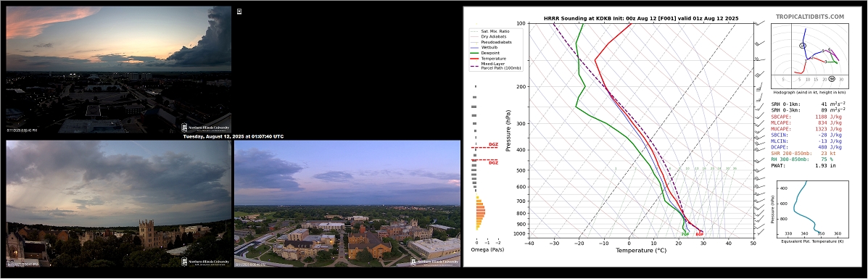
Task: Click the HRRR Sounding at KDKB chart title
Action: [641, 18]
